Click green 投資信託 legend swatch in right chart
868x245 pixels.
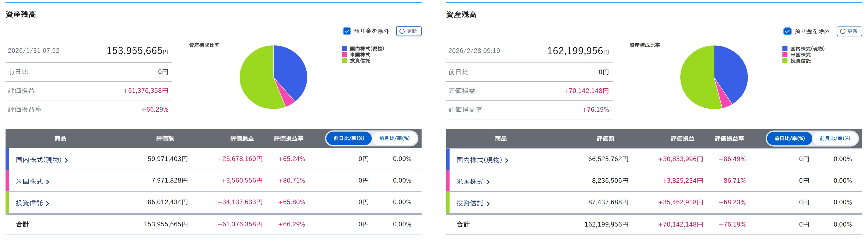(x=785, y=61)
